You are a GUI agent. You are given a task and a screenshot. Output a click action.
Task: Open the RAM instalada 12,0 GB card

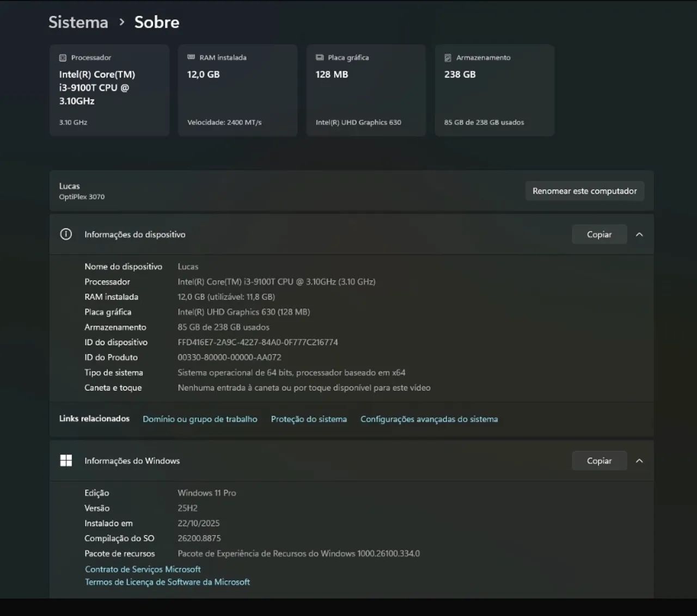237,90
